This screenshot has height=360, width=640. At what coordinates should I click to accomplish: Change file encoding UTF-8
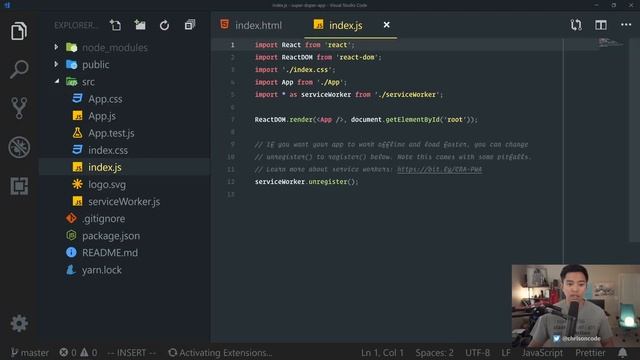[x=477, y=352]
